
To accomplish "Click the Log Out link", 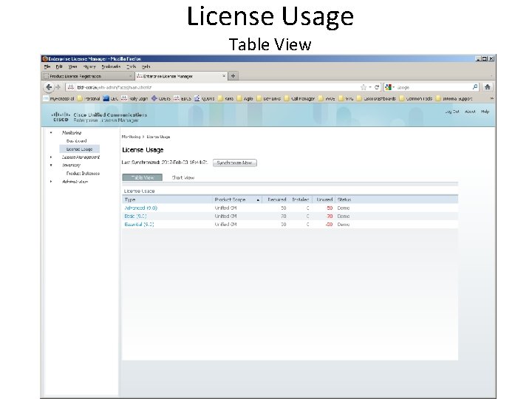I will point(452,112).
